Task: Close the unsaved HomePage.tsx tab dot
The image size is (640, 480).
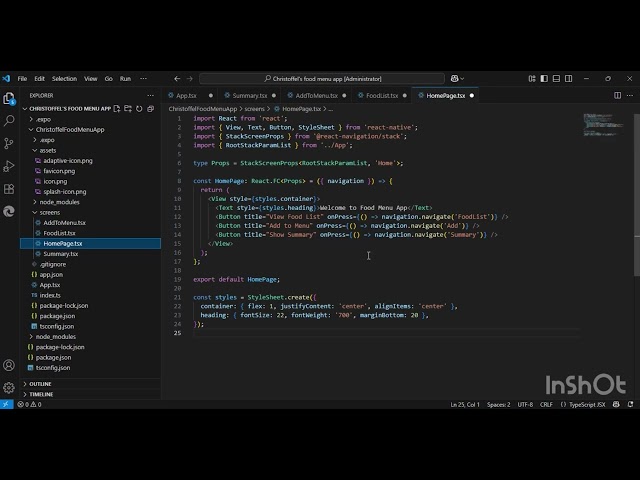Action: 472,96
